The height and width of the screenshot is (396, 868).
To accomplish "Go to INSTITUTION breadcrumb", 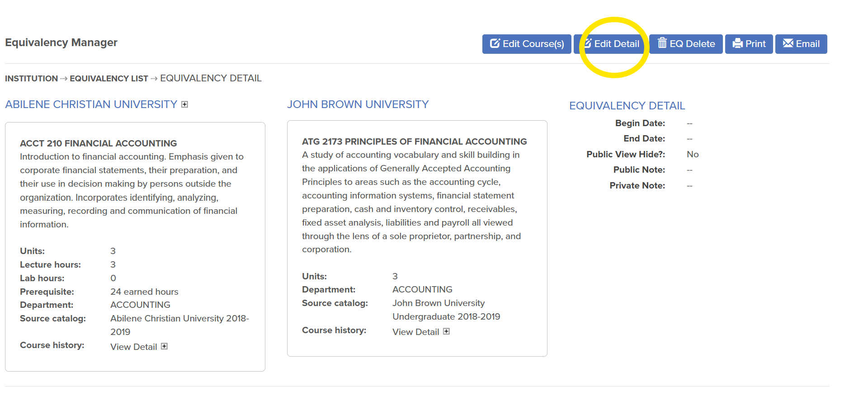I will 31,79.
